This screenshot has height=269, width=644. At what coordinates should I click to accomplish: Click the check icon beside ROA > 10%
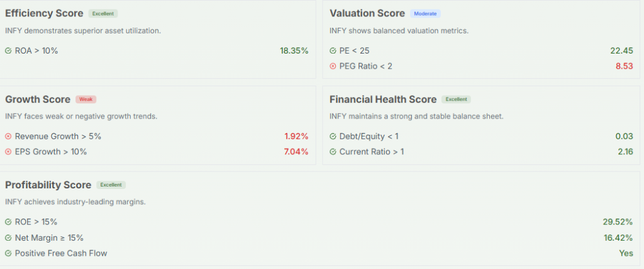[x=8, y=51]
